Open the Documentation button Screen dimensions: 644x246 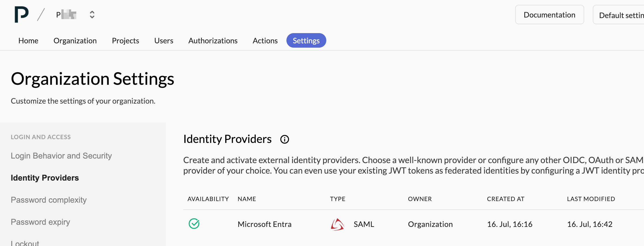549,15
